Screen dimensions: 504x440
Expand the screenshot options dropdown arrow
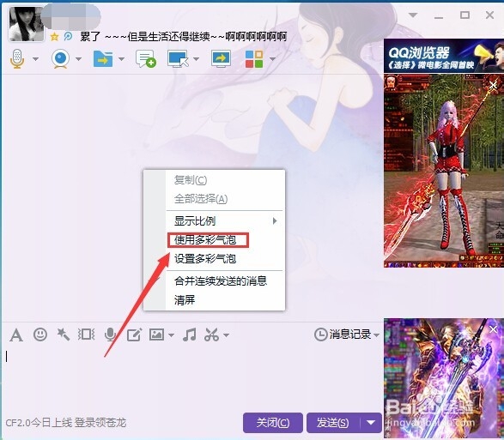227,335
